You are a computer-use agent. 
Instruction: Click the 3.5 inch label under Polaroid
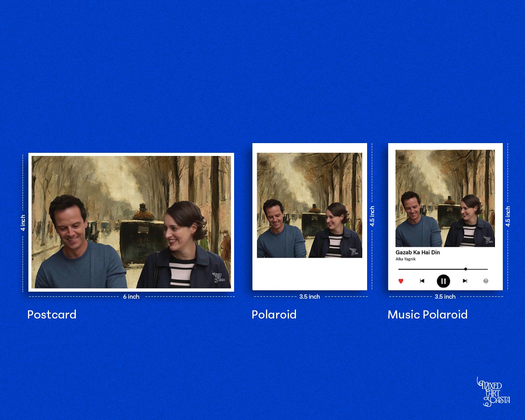point(310,297)
